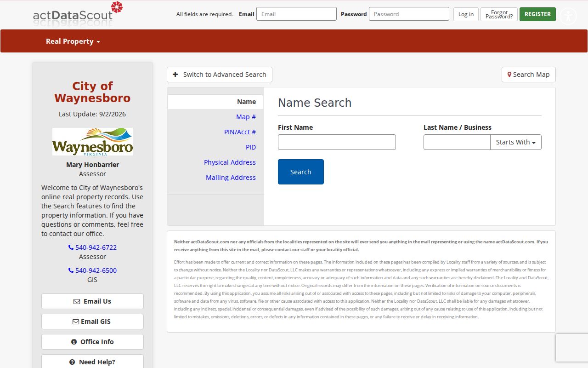Click the Email GIS button

click(x=92, y=322)
